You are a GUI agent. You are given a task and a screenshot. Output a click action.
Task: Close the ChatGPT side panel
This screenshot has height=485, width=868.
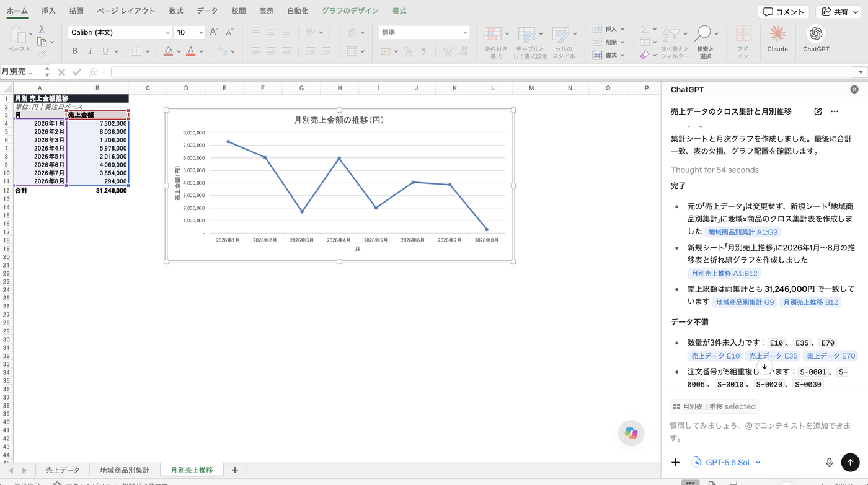[854, 90]
